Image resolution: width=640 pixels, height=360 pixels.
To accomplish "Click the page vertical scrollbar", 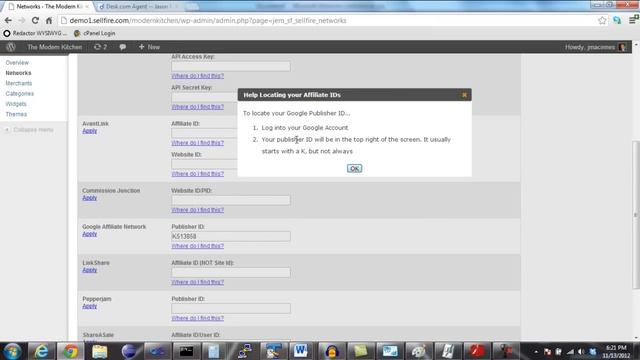I will coord(636,215).
